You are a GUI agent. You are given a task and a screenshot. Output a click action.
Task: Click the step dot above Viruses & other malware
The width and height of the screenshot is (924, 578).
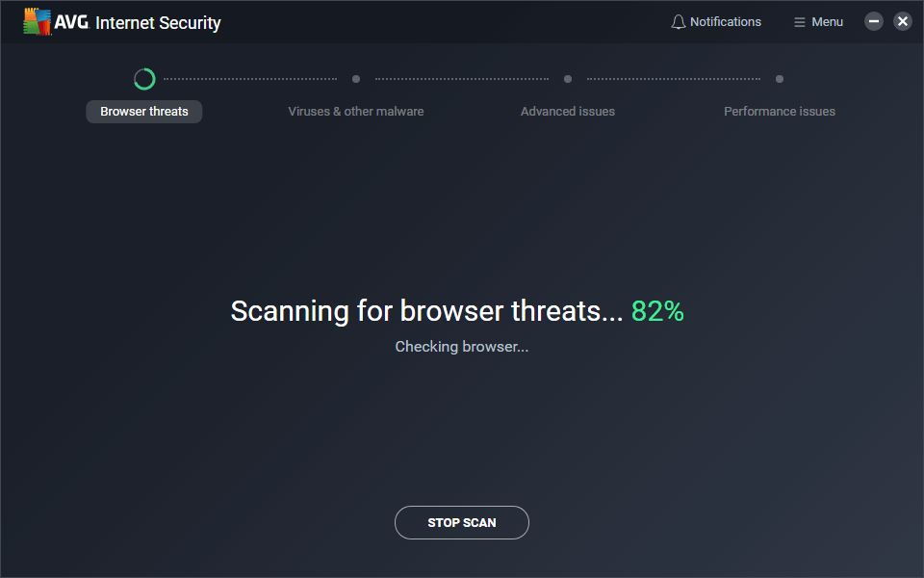[356, 79]
